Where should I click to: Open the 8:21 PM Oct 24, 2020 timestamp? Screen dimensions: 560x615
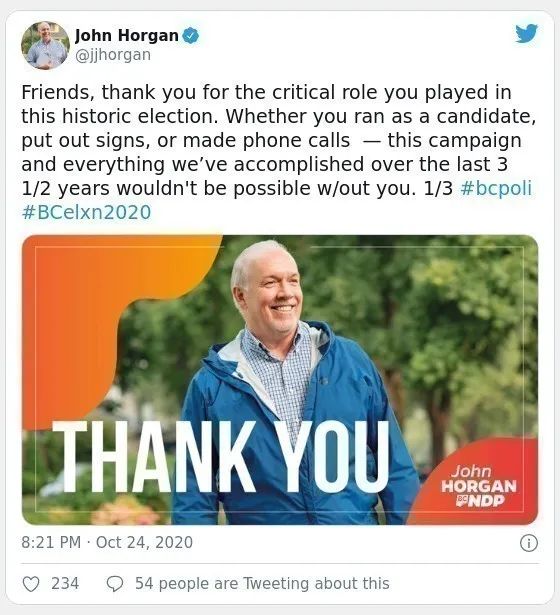[107, 543]
